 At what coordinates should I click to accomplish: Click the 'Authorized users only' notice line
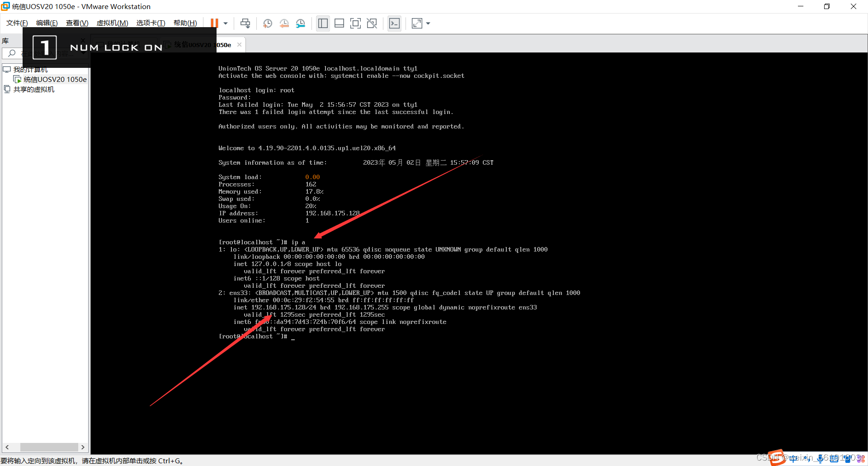pyautogui.click(x=341, y=126)
